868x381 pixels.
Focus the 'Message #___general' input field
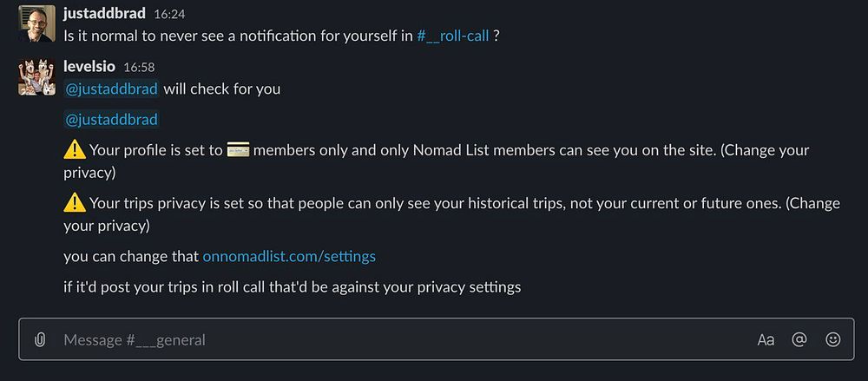tap(391, 339)
